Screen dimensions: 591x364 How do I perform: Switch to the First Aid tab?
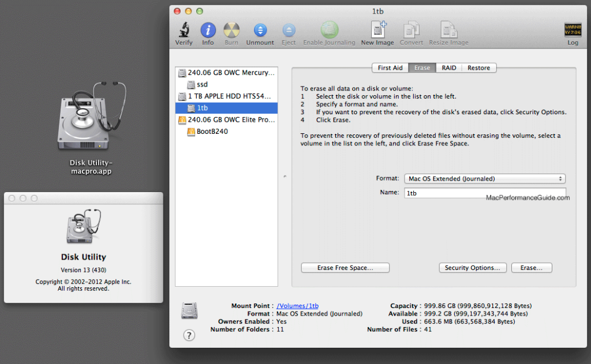point(390,68)
